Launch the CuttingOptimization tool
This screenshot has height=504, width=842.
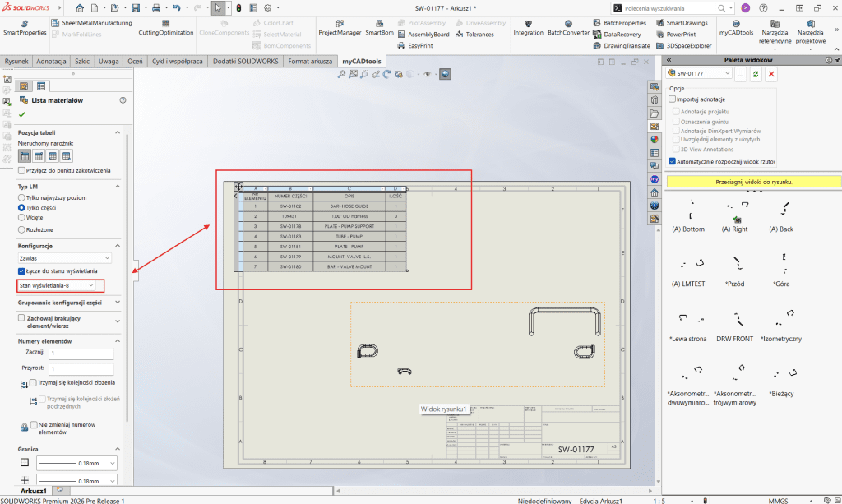click(167, 27)
